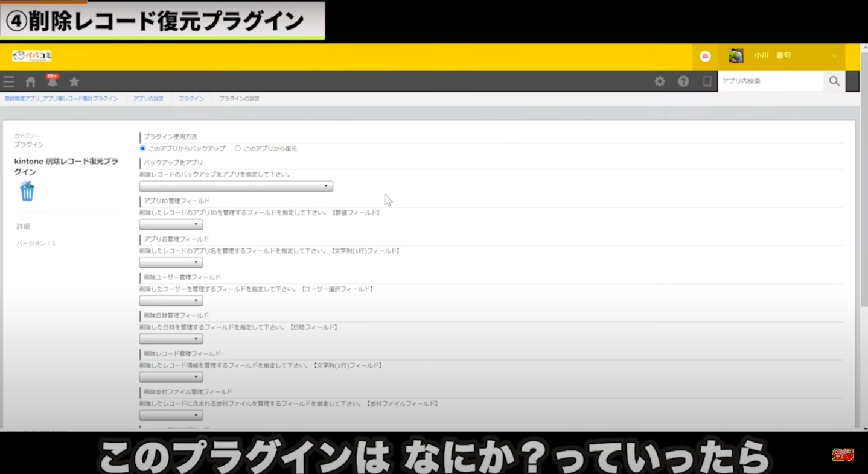Switch to mobile view via phone icon
Image resolution: width=868 pixels, height=474 pixels.
coord(707,81)
